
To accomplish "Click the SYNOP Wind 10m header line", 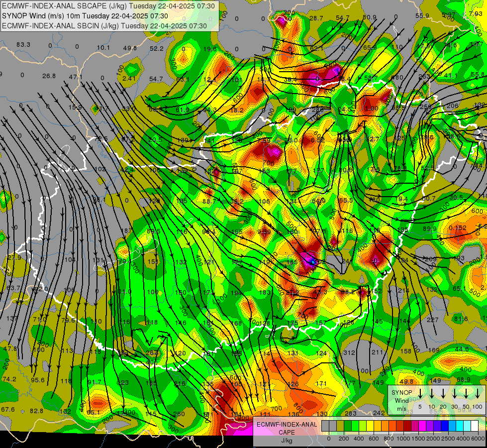I will point(85,16).
